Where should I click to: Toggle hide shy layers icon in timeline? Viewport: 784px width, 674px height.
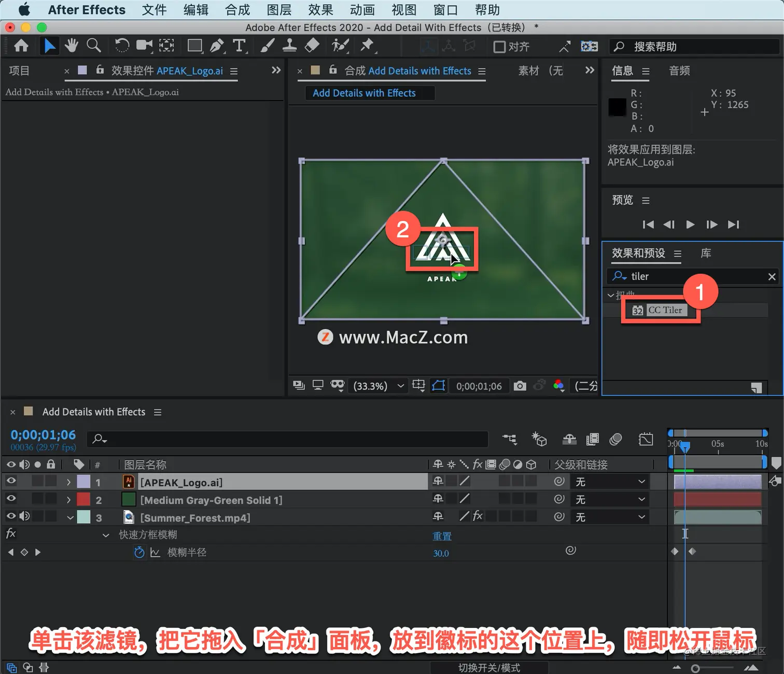coord(569,440)
